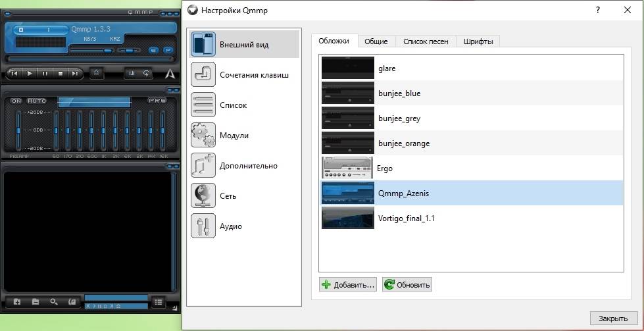The height and width of the screenshot is (331, 644).
Task: Click the magnifier select icon in playlist
Action: 54,302
